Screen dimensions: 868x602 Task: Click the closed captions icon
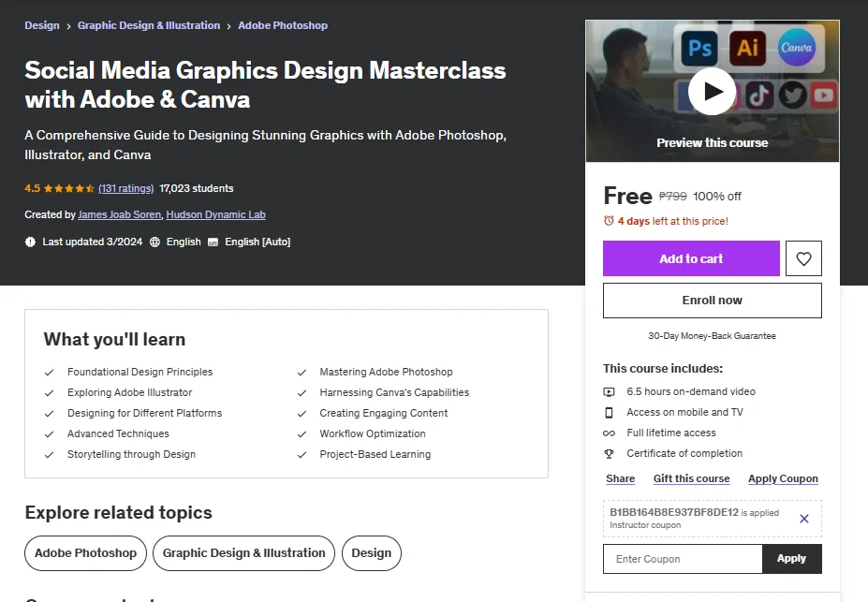tap(213, 242)
